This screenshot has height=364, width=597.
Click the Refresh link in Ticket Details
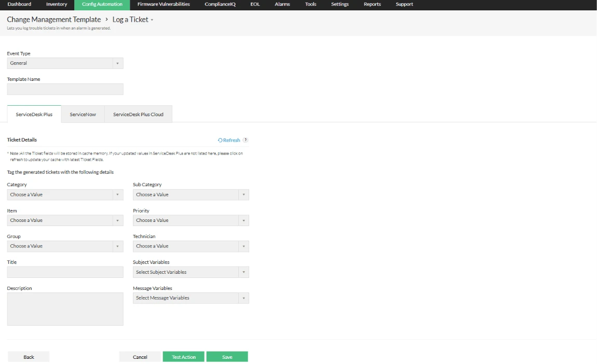229,140
